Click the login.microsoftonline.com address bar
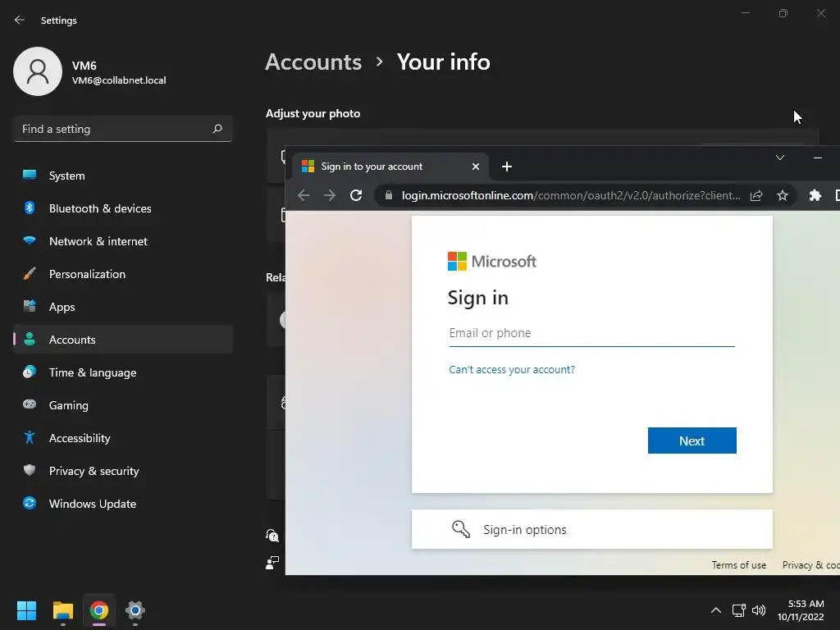This screenshot has height=630, width=840. (x=571, y=195)
